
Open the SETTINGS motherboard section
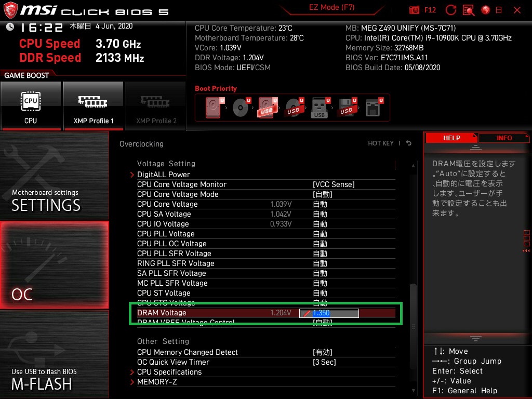(54, 176)
